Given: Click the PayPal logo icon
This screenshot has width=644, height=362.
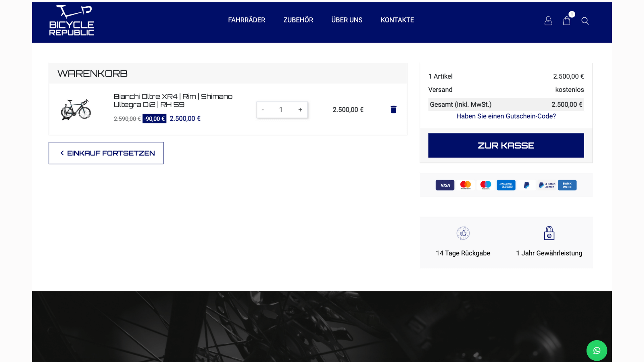Looking at the screenshot, I should 526,185.
